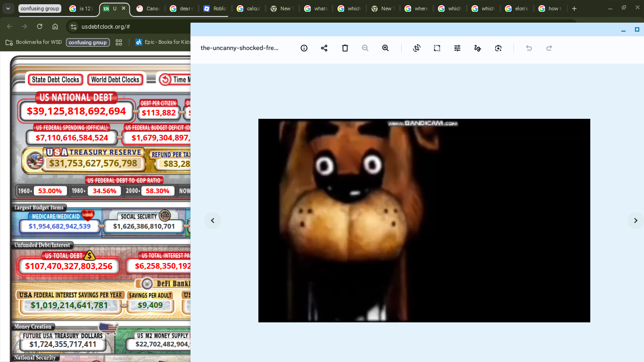Open the image info panel
Screen dimensions: 644x362
click(304, 48)
